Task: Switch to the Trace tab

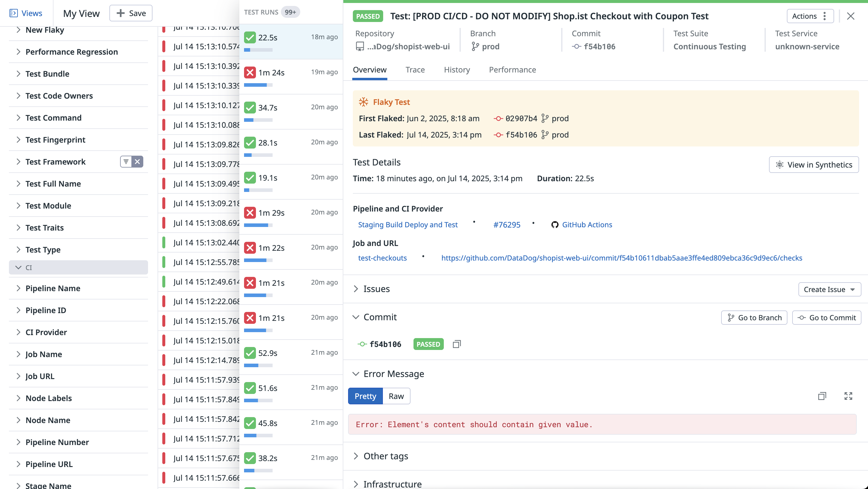Action: pyautogui.click(x=415, y=70)
